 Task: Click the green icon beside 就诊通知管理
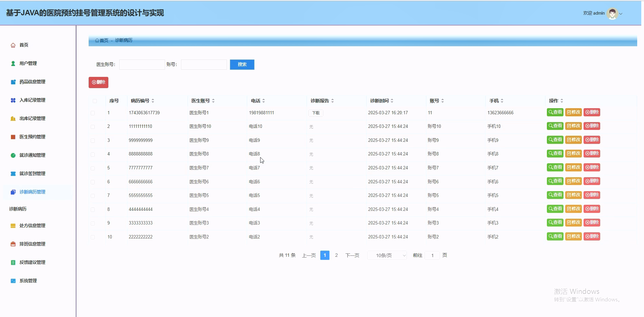[13, 155]
